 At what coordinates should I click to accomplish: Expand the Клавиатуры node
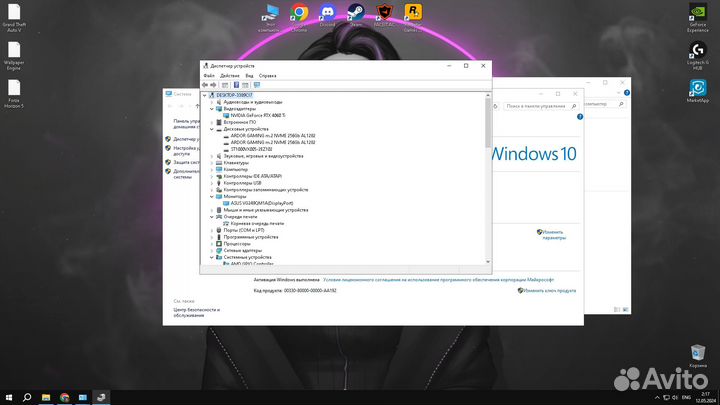[x=212, y=163]
